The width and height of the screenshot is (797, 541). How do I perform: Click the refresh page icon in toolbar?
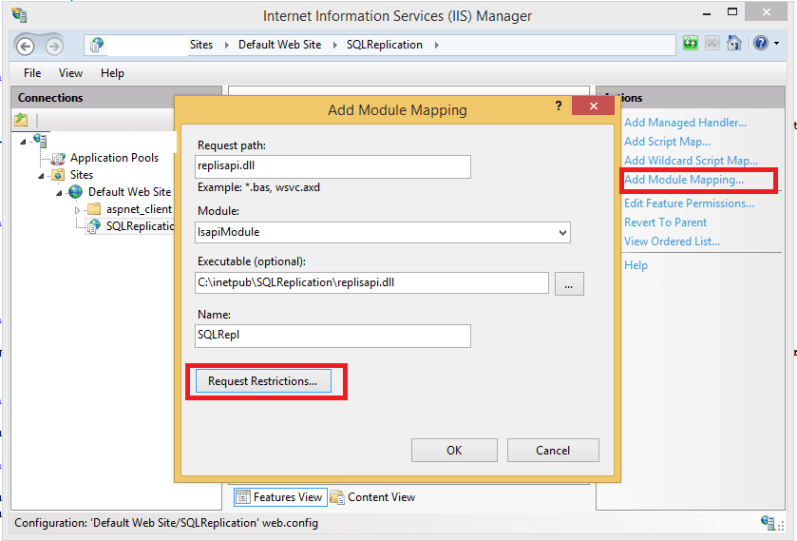(x=690, y=44)
